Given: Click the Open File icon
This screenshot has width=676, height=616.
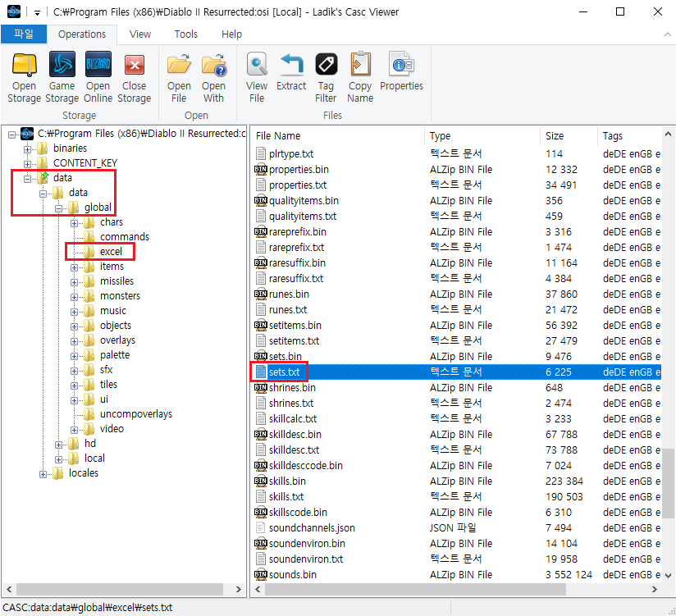Looking at the screenshot, I should [179, 65].
